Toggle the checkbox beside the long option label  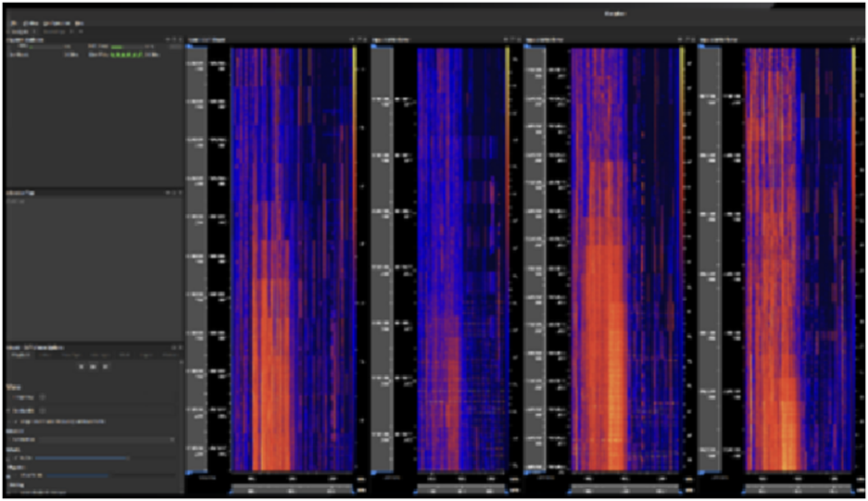[x=15, y=421]
